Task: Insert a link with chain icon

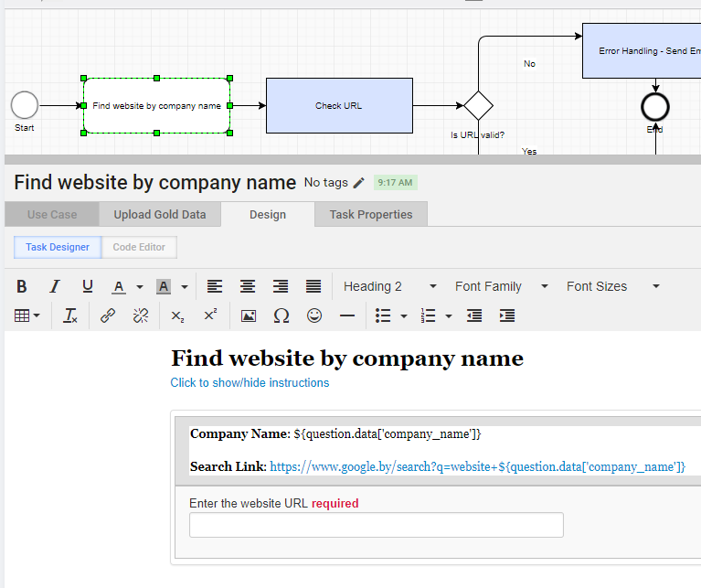Action: pyautogui.click(x=108, y=315)
